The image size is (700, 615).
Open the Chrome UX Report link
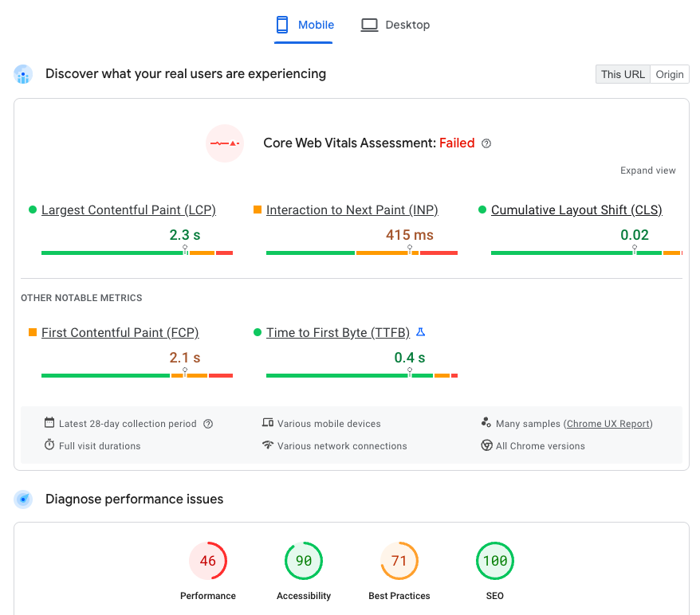click(x=608, y=424)
